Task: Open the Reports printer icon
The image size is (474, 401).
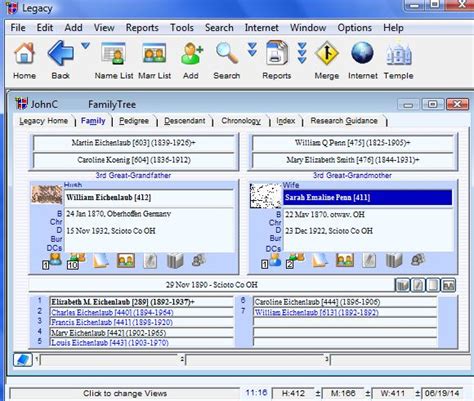Action: (277, 53)
